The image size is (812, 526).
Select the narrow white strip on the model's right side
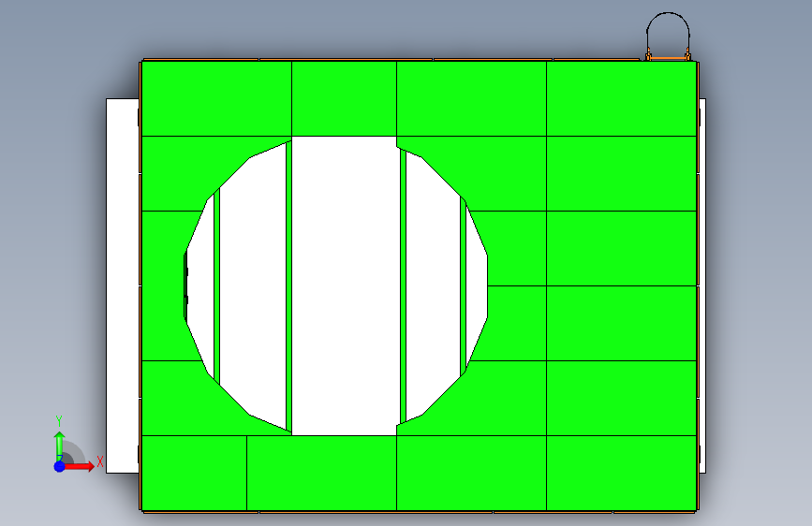click(x=702, y=285)
